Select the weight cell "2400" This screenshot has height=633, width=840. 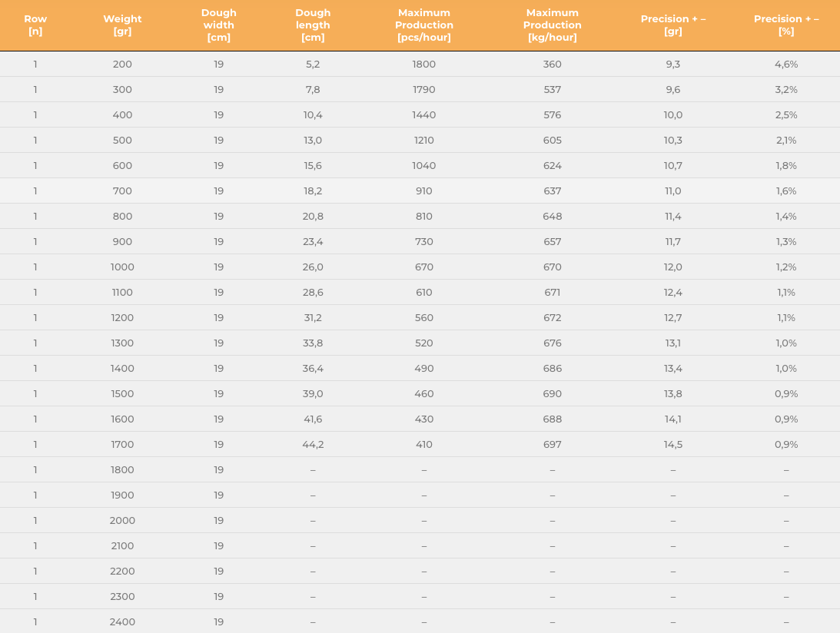122,621
